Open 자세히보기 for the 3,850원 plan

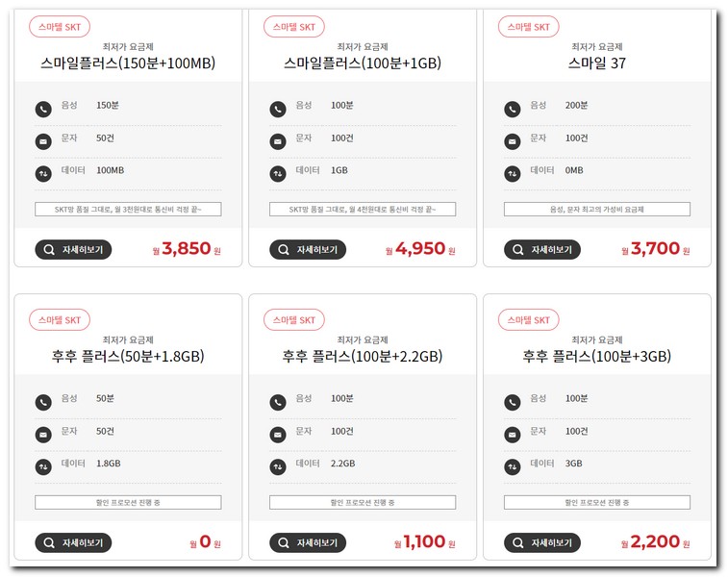pos(73,250)
